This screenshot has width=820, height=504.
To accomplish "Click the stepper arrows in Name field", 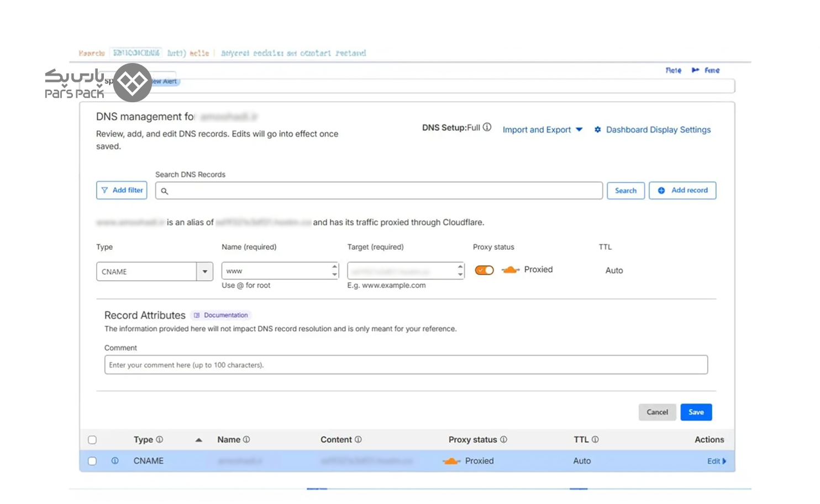I will [x=334, y=270].
